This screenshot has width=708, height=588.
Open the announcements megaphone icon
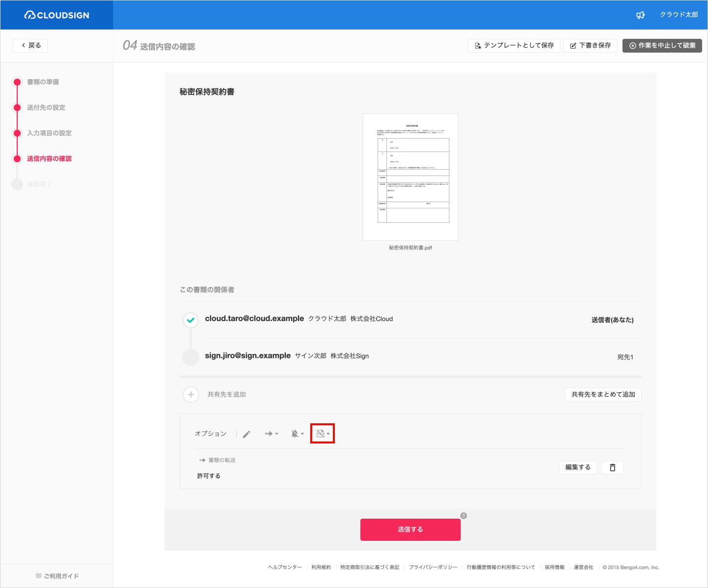640,15
